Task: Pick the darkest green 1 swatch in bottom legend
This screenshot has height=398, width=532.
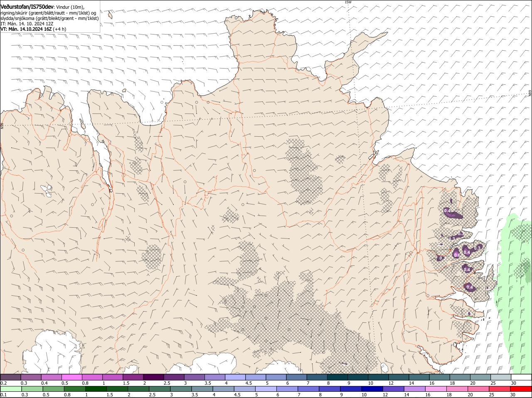Action: (x=96, y=389)
